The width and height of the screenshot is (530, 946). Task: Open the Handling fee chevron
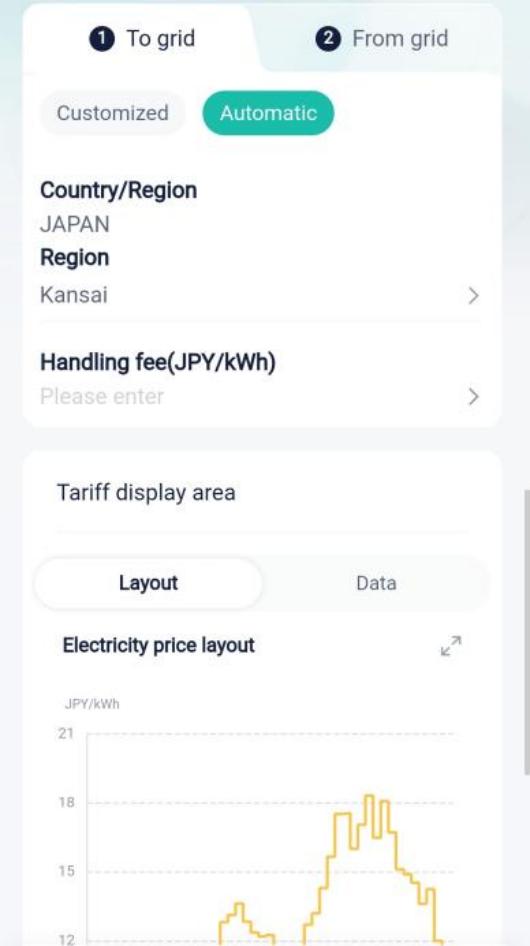[473, 397]
